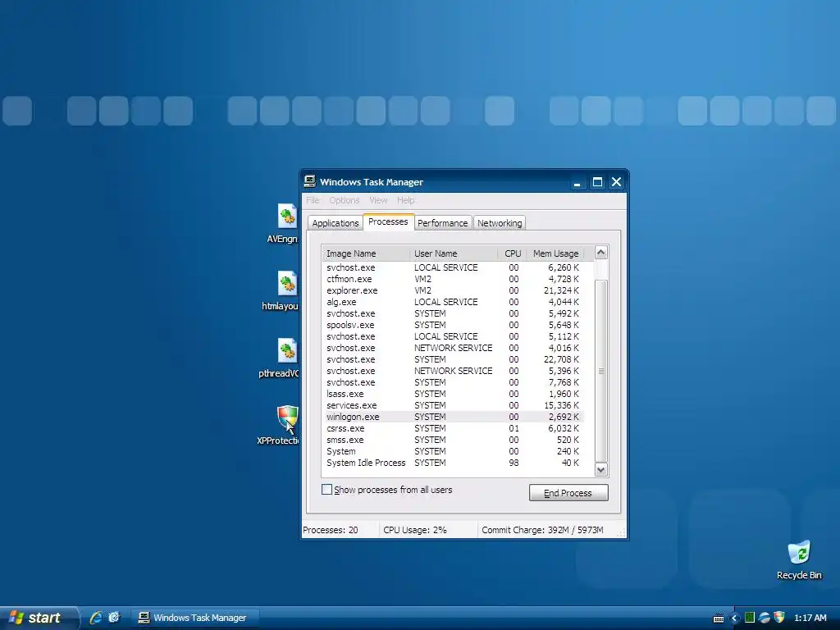Click the globe icon in system tray

(x=765, y=618)
